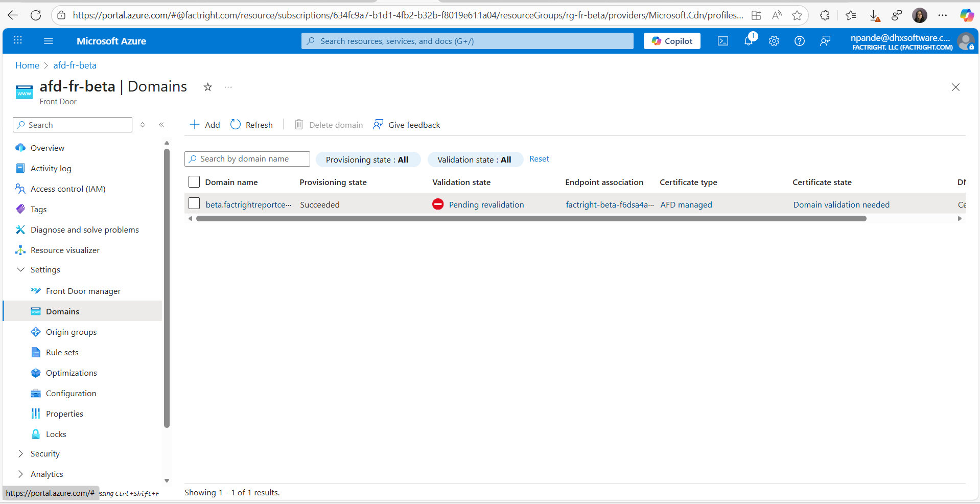Open Front Door manager
This screenshot has width=980, height=504.
pyautogui.click(x=83, y=291)
